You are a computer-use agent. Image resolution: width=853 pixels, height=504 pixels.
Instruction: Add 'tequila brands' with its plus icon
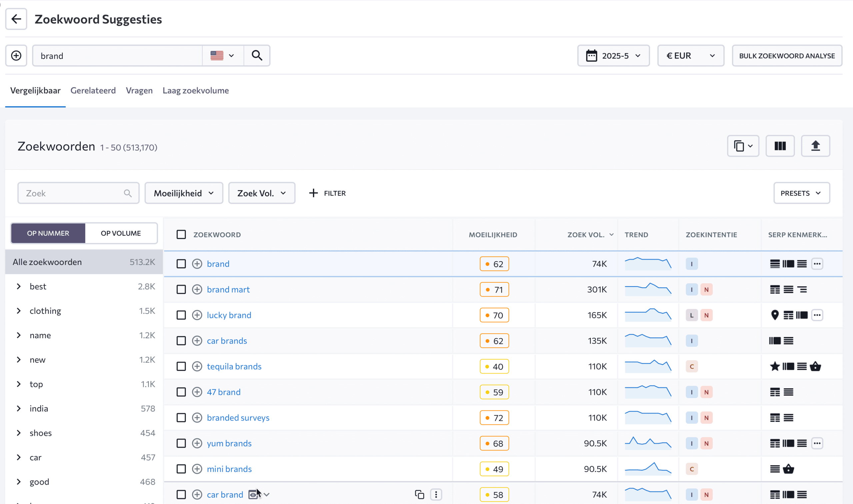197,367
